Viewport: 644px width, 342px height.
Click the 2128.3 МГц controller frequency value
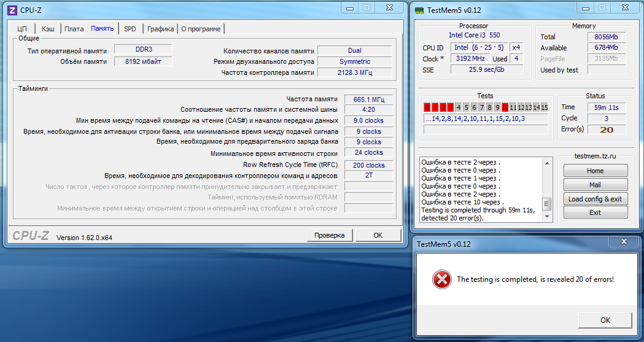pos(354,72)
